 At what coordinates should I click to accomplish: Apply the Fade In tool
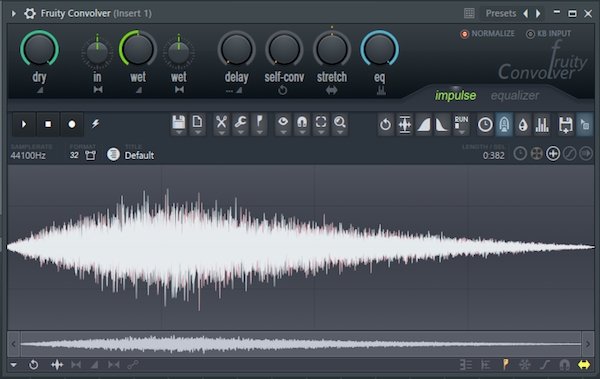(424, 124)
